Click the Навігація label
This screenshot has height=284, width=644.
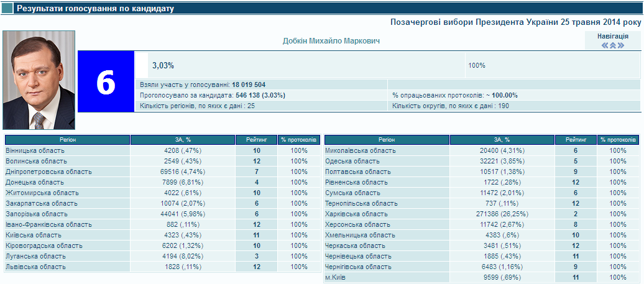(612, 36)
